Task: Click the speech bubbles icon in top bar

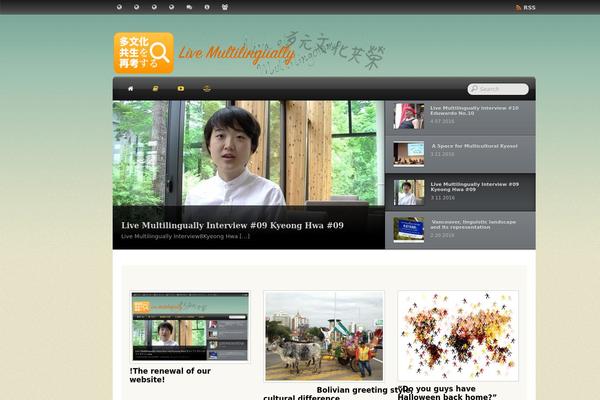Action: tap(189, 7)
